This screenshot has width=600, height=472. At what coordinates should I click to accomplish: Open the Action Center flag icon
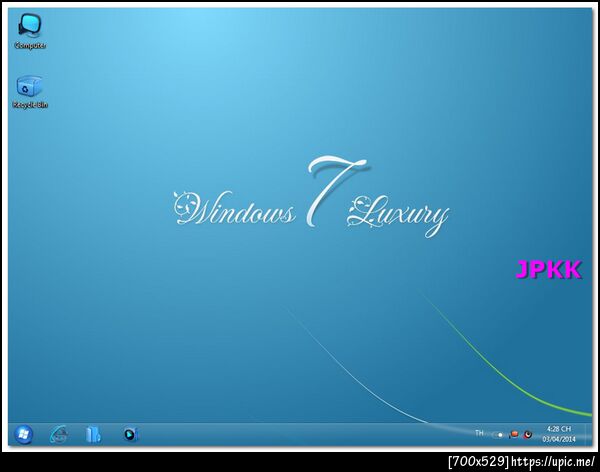(514, 434)
